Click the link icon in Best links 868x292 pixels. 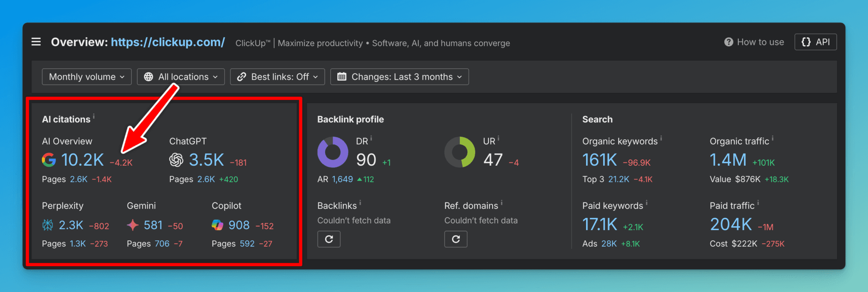coord(242,77)
